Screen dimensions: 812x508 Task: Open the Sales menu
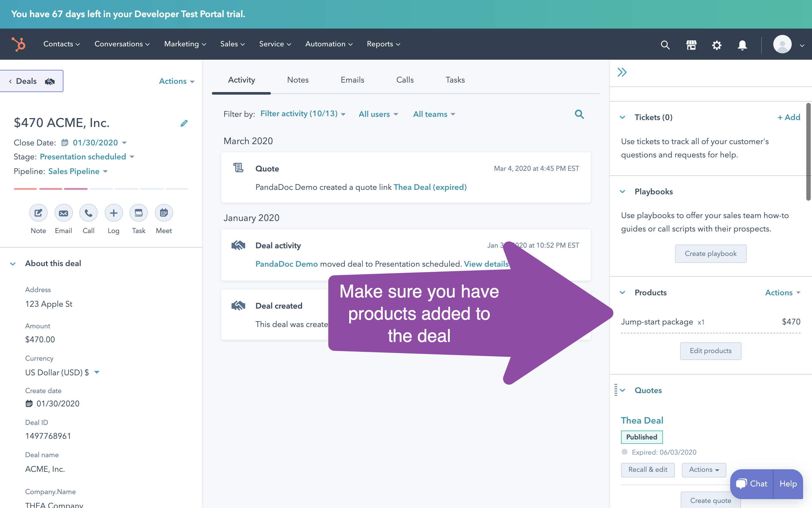(232, 44)
